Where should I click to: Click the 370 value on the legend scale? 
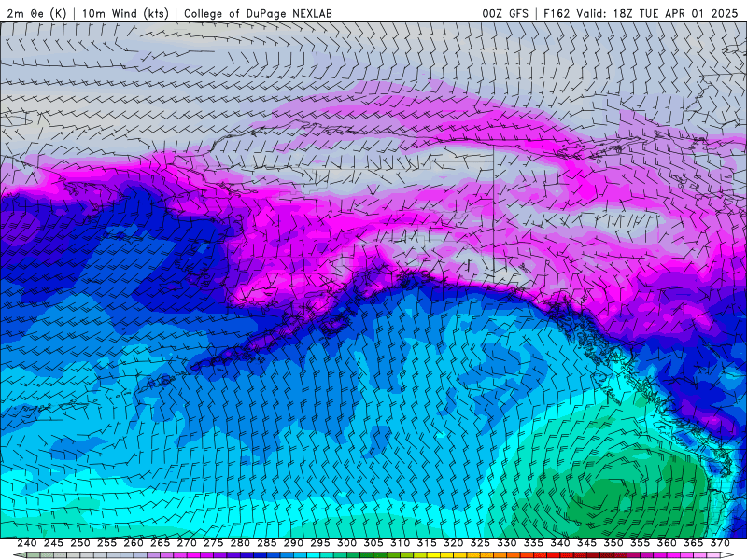pos(720,543)
